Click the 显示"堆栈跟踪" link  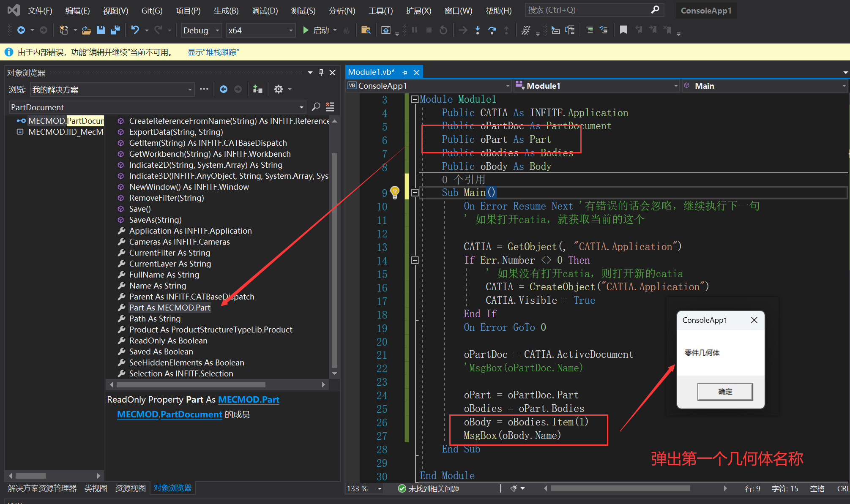(213, 52)
